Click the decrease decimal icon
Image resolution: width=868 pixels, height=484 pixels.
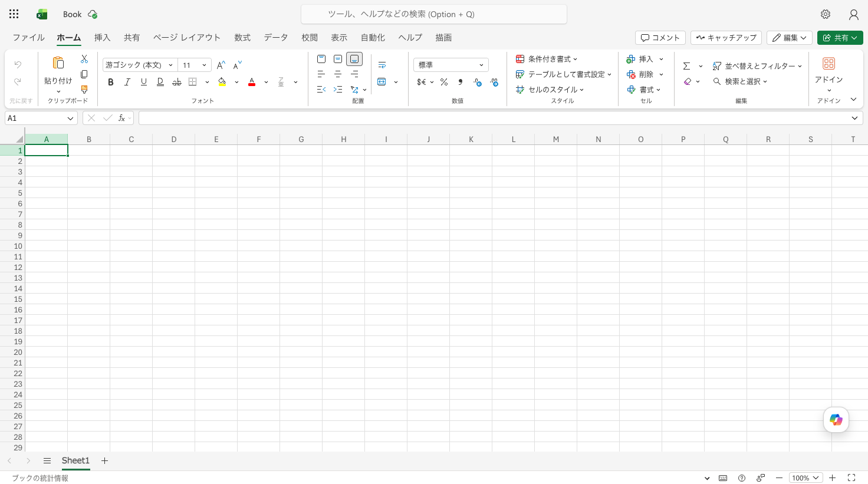tap(494, 82)
